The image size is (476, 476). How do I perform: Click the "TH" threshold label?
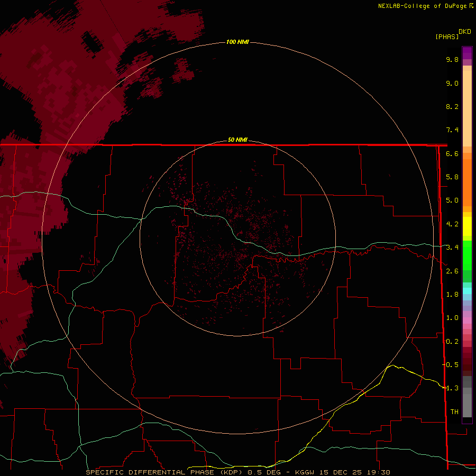point(454,412)
